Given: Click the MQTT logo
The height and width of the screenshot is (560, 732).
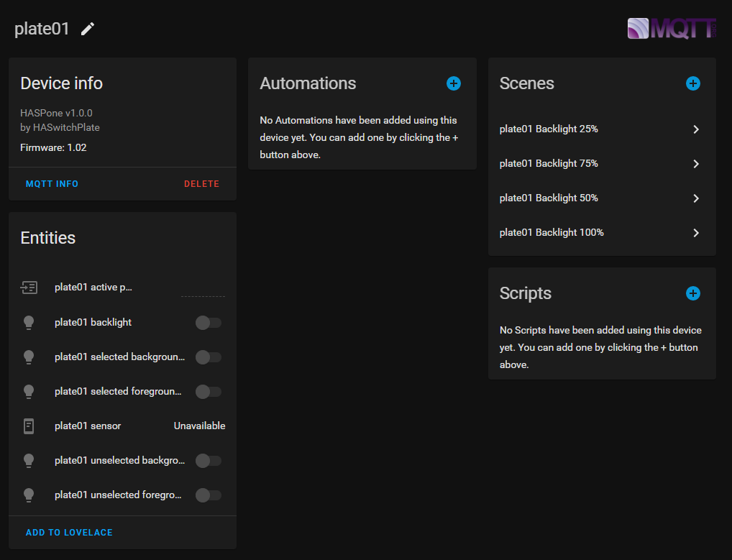Looking at the screenshot, I should pos(672,29).
